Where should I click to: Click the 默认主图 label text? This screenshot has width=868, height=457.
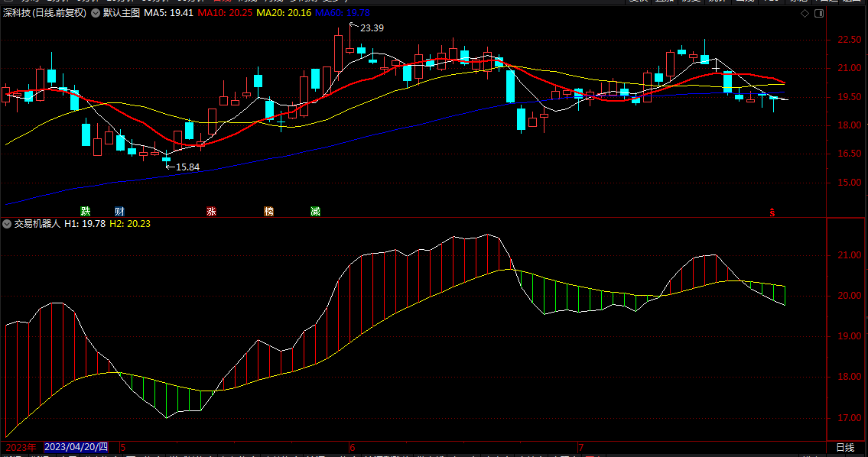(122, 13)
